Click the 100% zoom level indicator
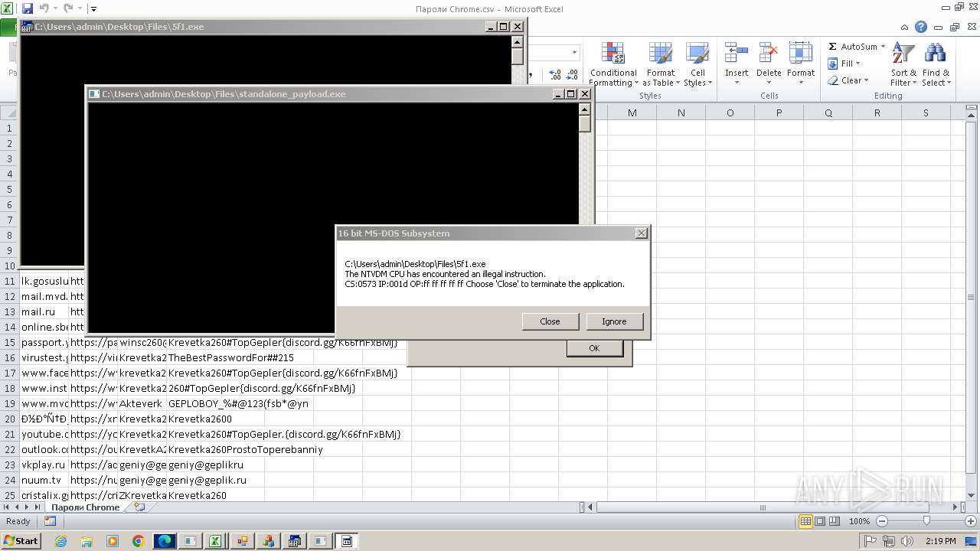 (859, 521)
